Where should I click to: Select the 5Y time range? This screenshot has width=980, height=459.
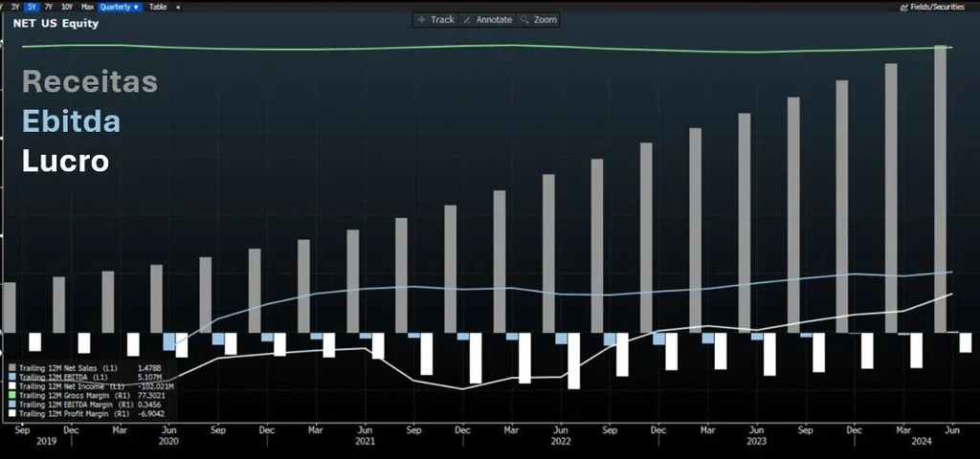32,7
